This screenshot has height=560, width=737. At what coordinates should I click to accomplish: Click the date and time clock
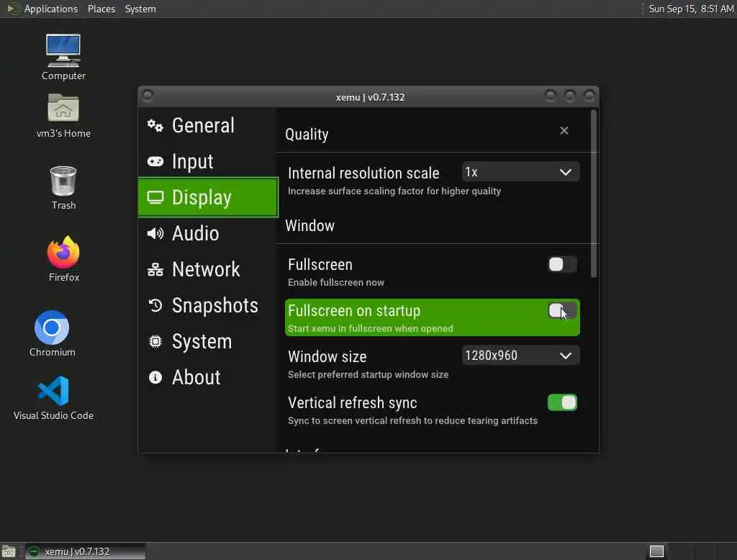pyautogui.click(x=690, y=9)
